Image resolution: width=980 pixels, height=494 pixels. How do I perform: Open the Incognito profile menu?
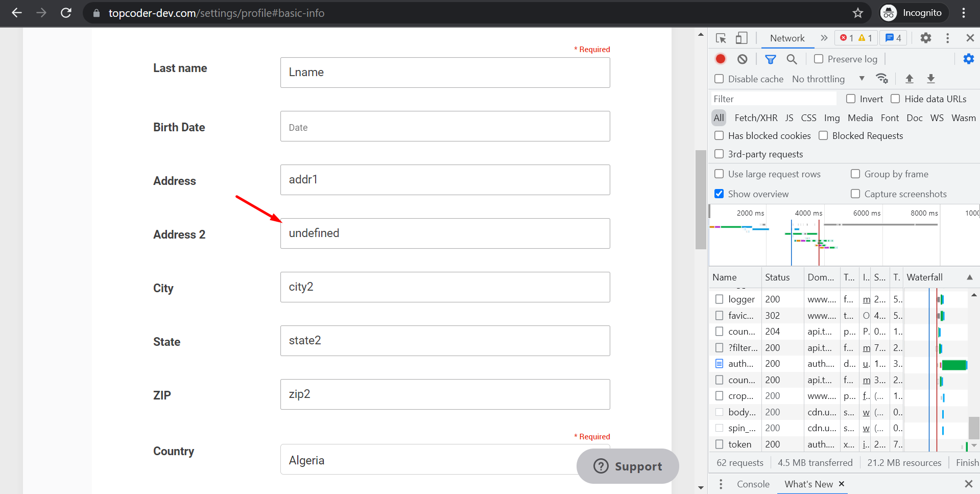[x=913, y=13]
